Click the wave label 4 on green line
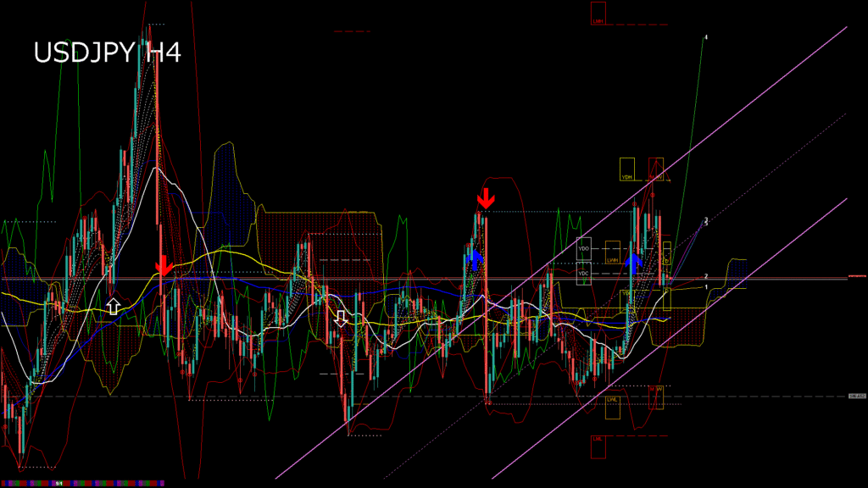 click(705, 38)
